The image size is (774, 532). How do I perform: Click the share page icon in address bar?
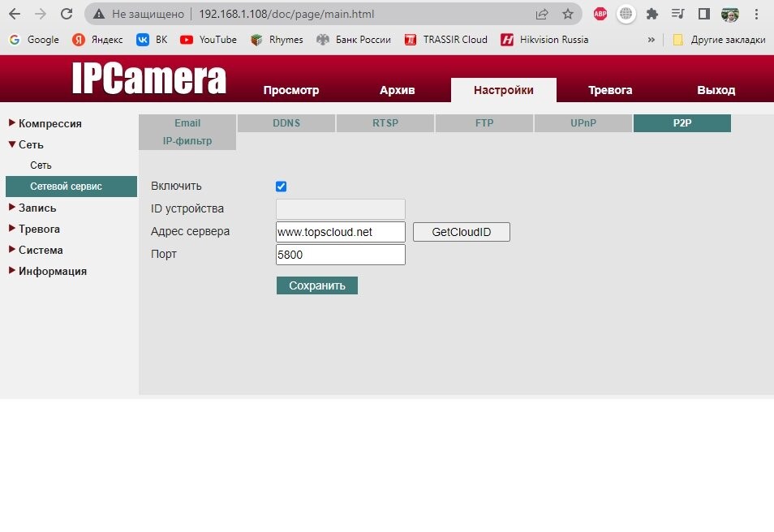click(541, 14)
